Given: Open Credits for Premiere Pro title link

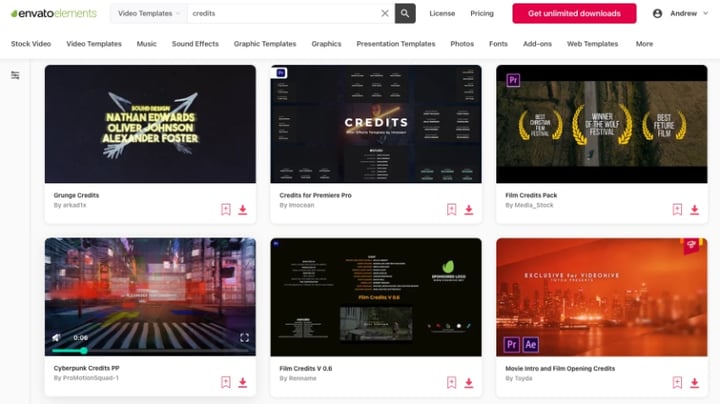Looking at the screenshot, I should pos(315,195).
